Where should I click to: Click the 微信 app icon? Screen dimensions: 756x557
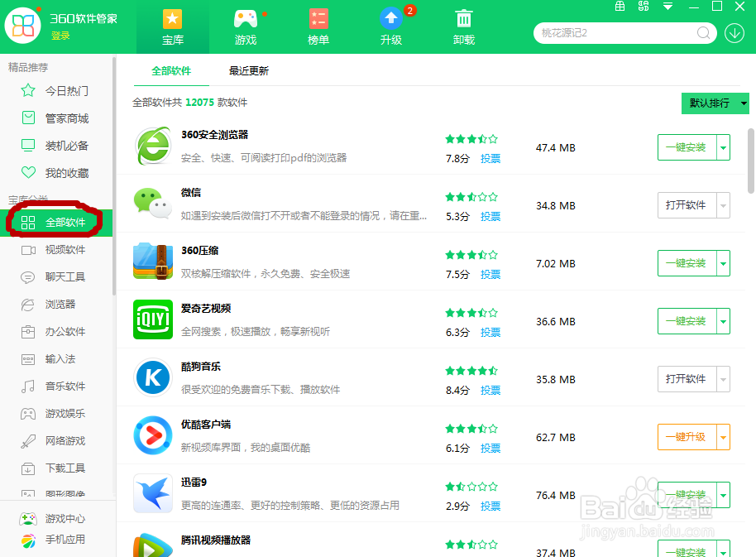153,204
